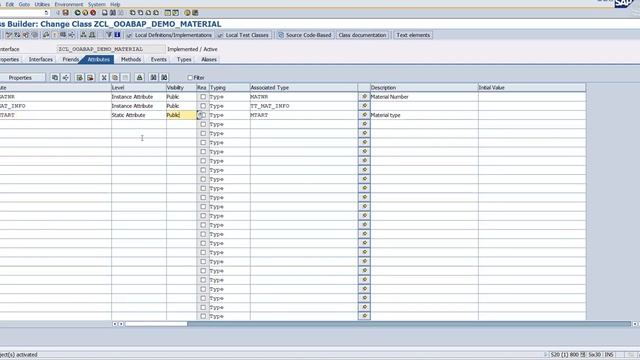Open a new session with the toolbar icon
The width and height of the screenshot is (640, 360).
pyautogui.click(x=168, y=13)
